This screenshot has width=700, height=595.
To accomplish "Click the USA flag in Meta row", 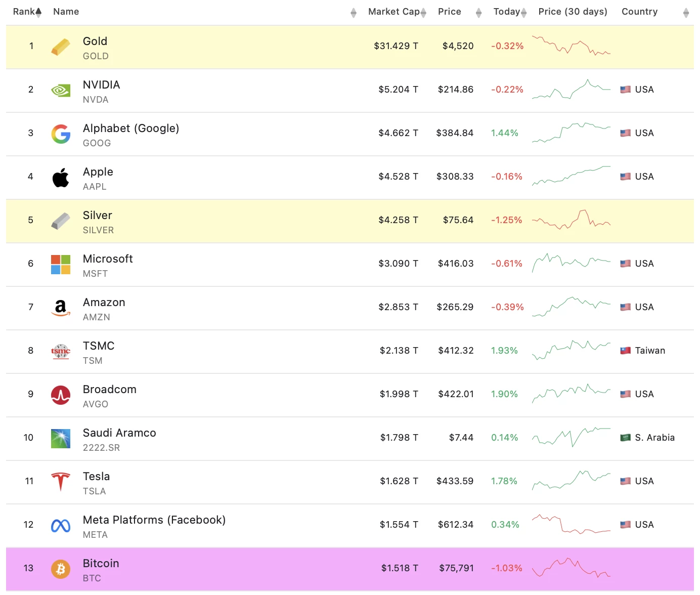I will click(626, 525).
